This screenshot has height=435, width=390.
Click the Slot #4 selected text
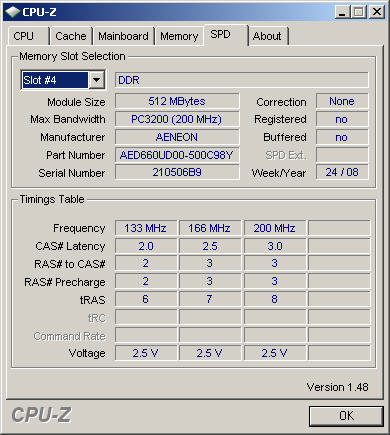[x=55, y=80]
